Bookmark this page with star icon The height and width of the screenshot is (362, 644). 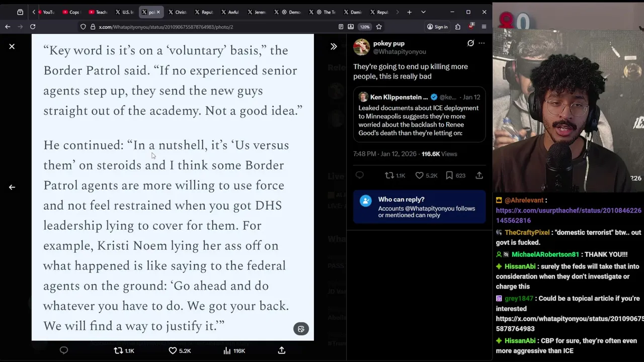point(379,27)
